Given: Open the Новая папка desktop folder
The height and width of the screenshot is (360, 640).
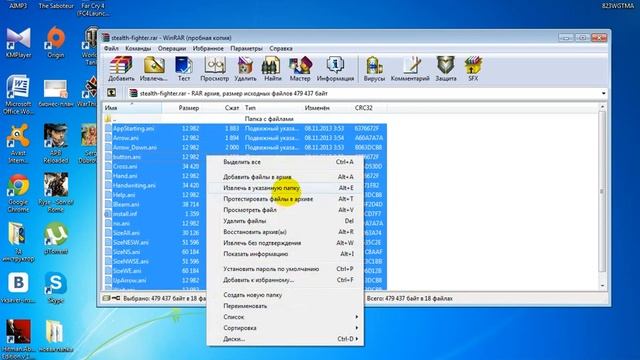Looking at the screenshot, I should click(x=56, y=336).
